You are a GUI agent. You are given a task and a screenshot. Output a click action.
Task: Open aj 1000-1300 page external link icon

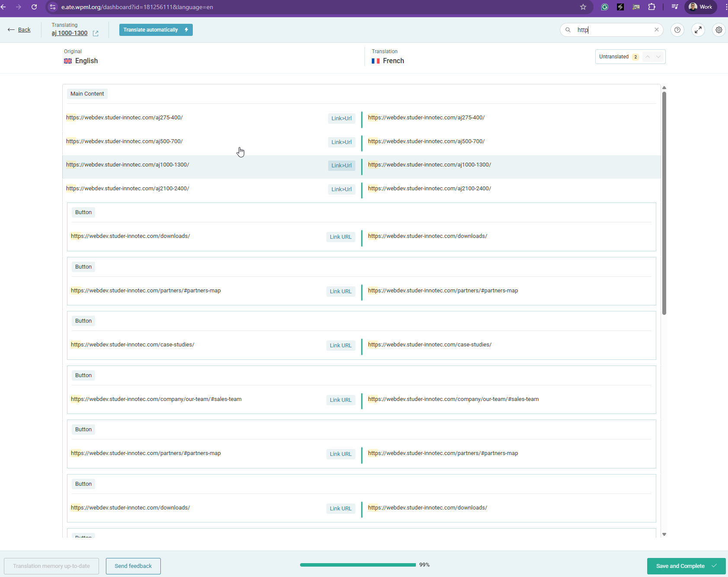[96, 33]
